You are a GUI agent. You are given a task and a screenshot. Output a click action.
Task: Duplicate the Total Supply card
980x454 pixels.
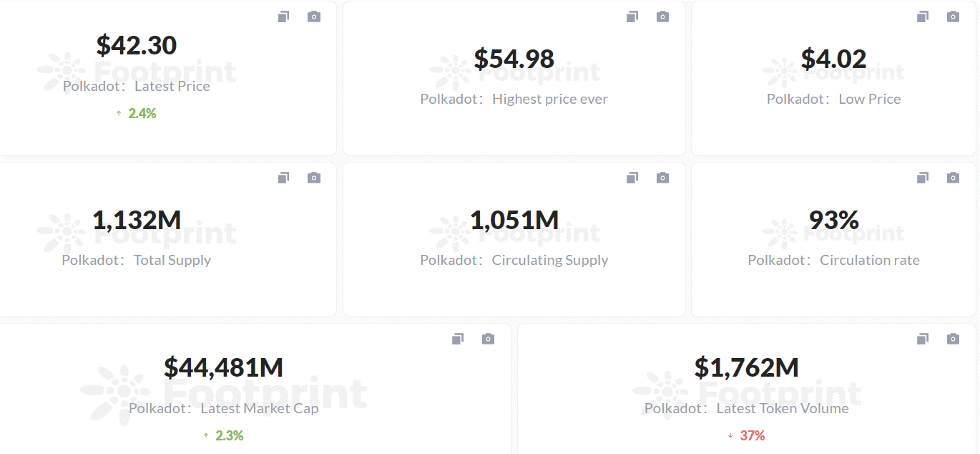[284, 178]
